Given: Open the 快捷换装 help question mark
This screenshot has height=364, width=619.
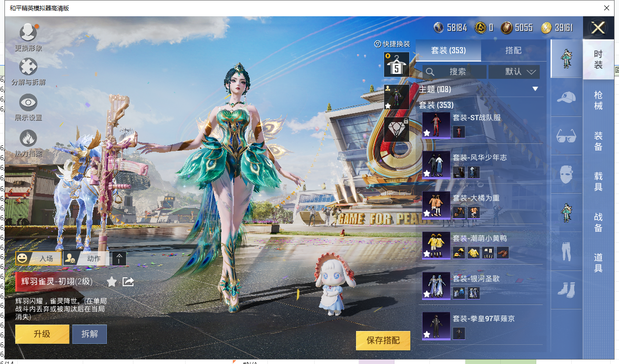Looking at the screenshot, I should [378, 44].
